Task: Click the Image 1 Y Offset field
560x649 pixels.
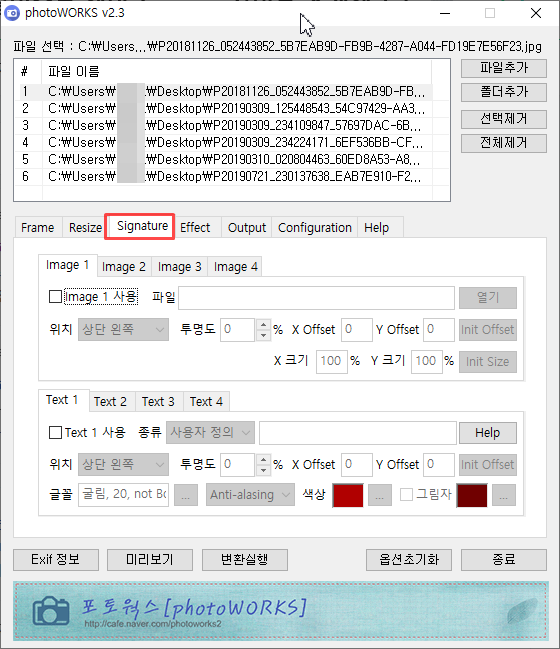Action: [x=439, y=330]
